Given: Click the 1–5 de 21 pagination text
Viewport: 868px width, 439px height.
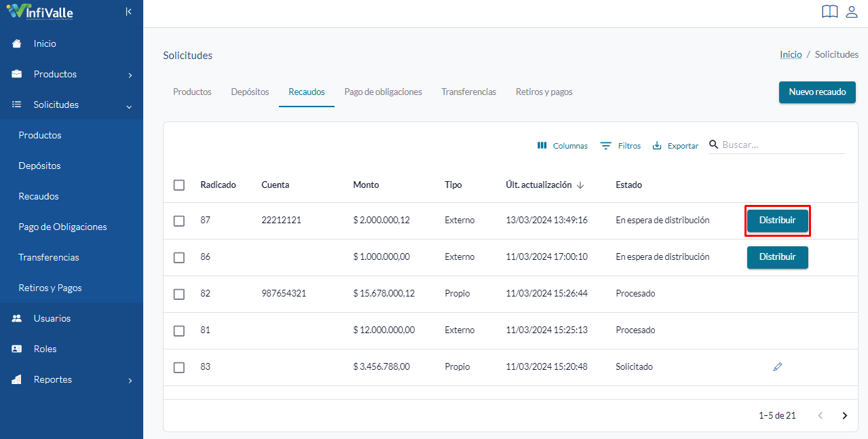Looking at the screenshot, I should (777, 415).
